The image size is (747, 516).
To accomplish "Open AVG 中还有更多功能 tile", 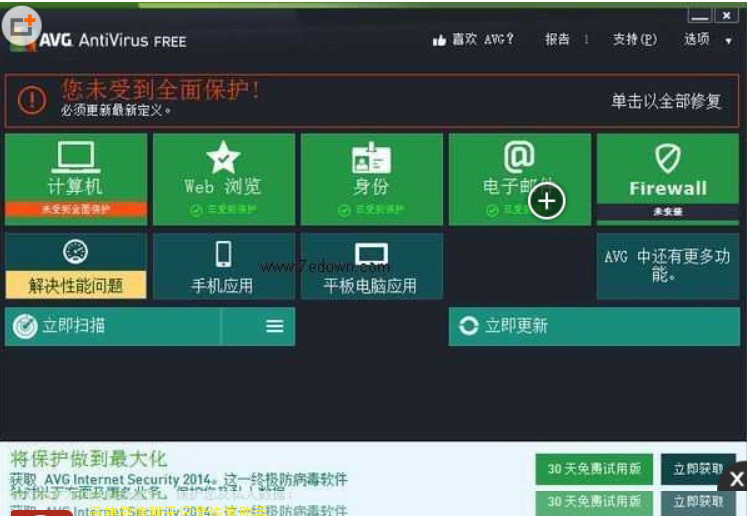I will (667, 266).
